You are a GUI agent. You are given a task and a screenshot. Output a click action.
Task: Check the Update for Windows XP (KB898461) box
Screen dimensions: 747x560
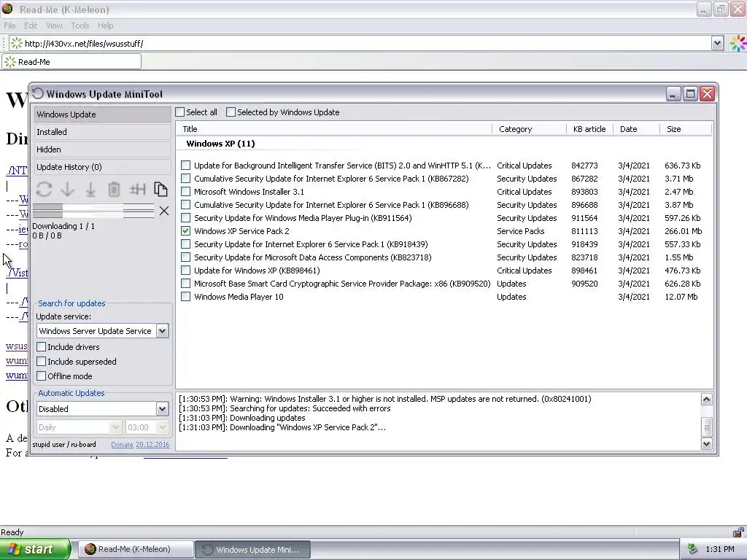[x=186, y=271]
